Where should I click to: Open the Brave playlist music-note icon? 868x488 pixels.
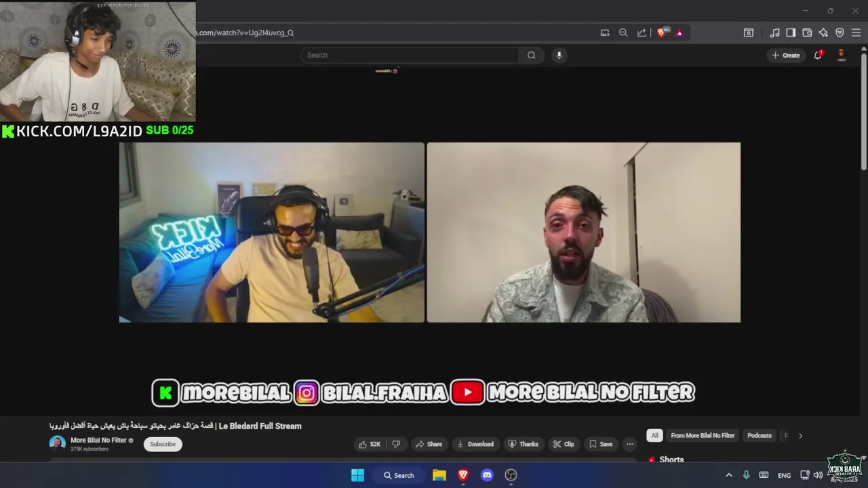774,33
